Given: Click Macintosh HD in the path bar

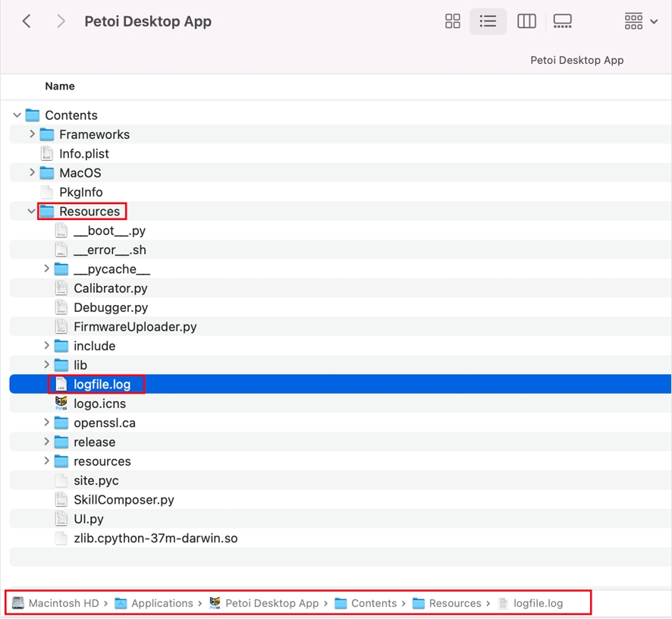Looking at the screenshot, I should coord(63,603).
